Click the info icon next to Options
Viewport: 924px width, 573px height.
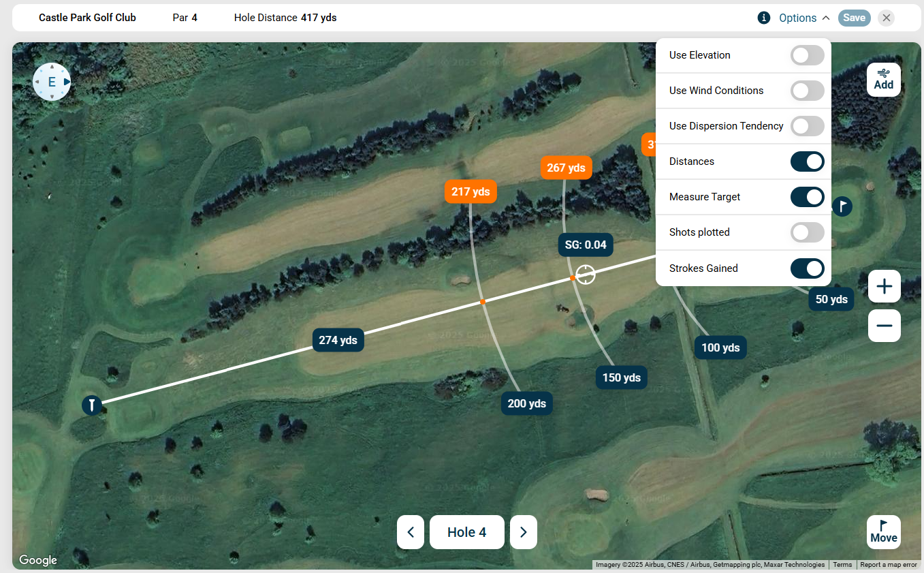763,18
